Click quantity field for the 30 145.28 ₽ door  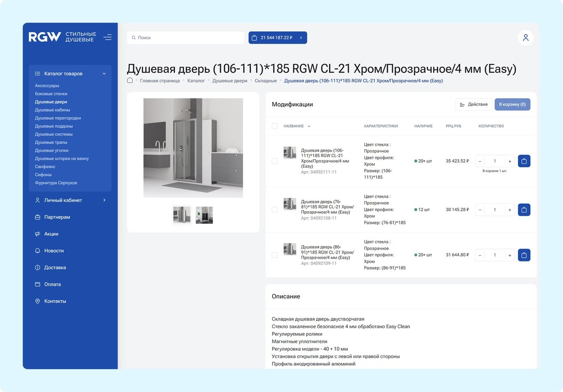pyautogui.click(x=495, y=210)
